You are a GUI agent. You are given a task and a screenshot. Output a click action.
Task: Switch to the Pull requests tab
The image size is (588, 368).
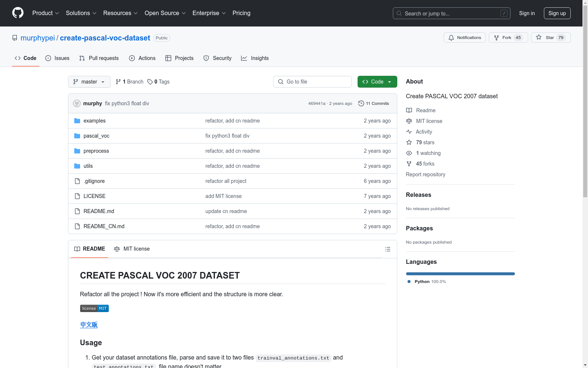click(99, 58)
